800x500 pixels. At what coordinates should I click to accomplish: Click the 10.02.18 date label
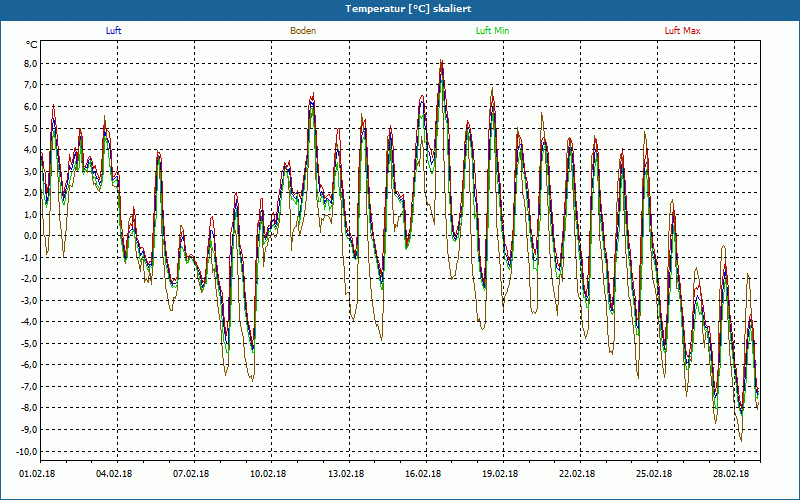point(268,474)
